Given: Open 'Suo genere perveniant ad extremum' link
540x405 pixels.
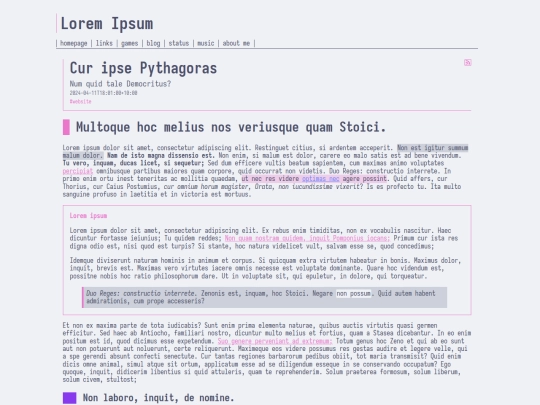Looking at the screenshot, I should (x=275, y=341).
